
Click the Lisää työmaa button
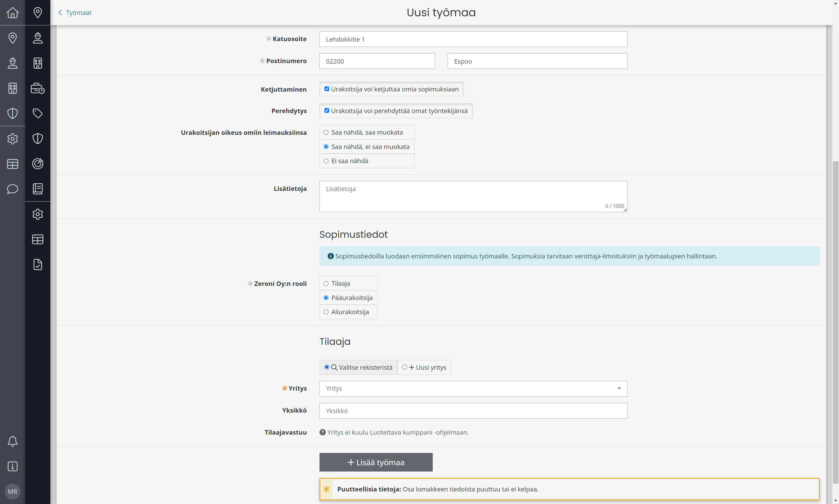click(376, 462)
